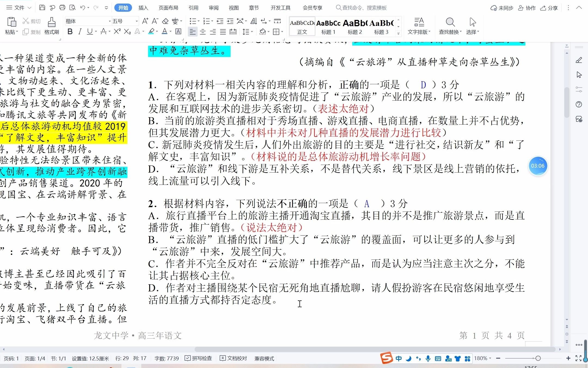
Task: Click the pen icon in right sidebar
Action: click(579, 60)
